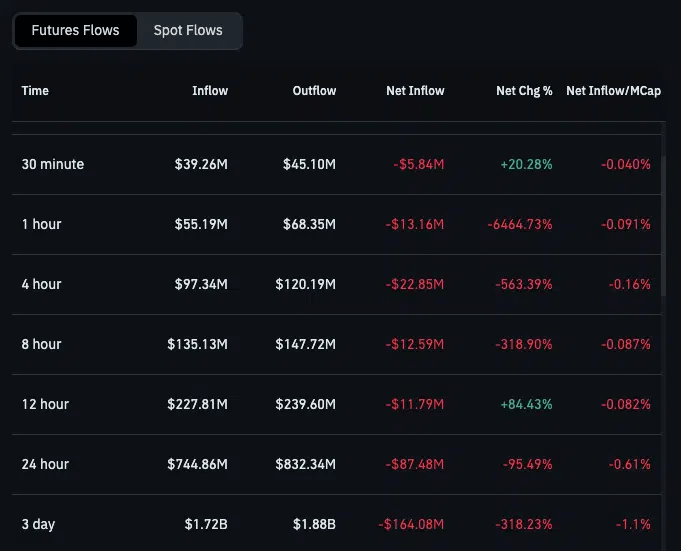Viewport: 681px width, 551px height.
Task: Sort by Net Chg % header
Action: click(524, 91)
